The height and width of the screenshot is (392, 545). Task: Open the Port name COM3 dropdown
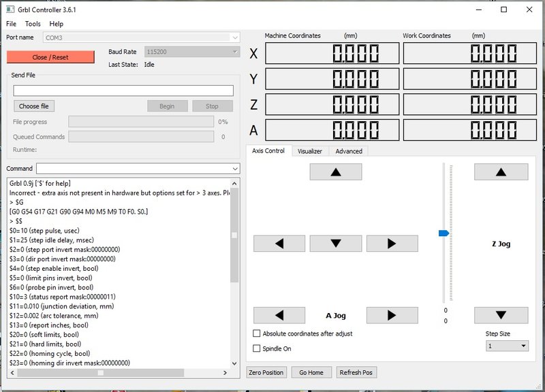coord(142,37)
